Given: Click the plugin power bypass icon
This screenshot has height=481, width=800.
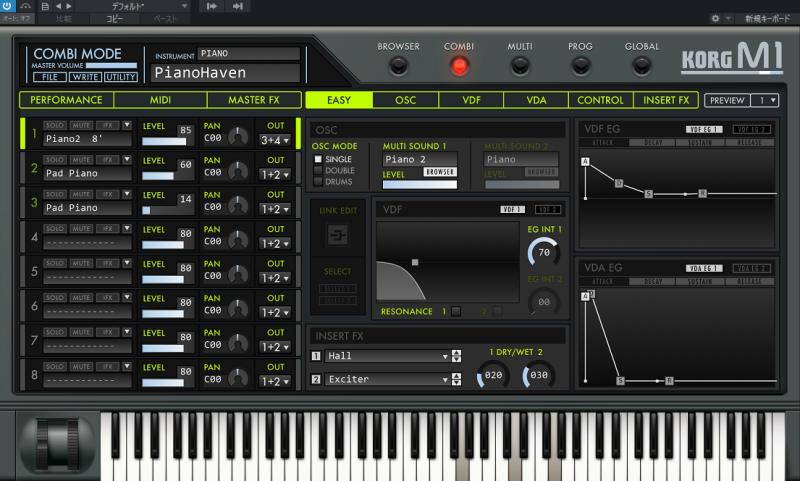Looking at the screenshot, I should (8, 6).
